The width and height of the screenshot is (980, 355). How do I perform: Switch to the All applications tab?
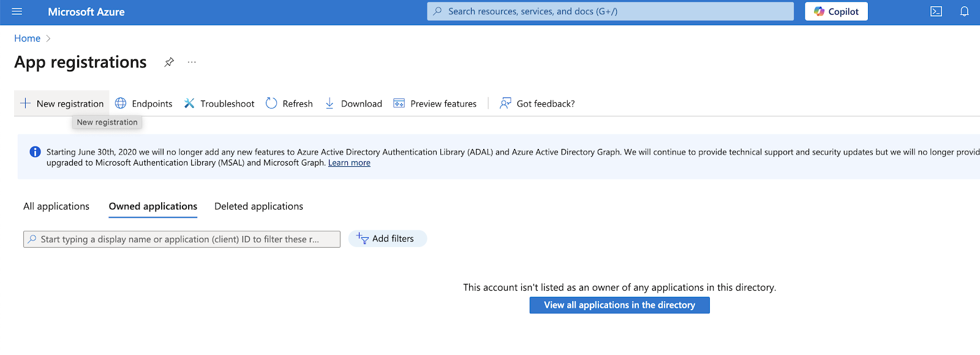coord(56,207)
